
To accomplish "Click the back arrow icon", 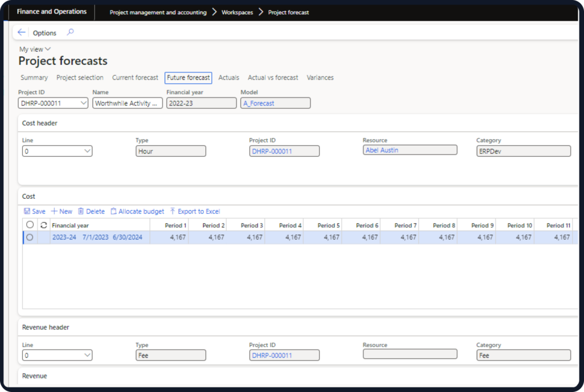I will (22, 32).
